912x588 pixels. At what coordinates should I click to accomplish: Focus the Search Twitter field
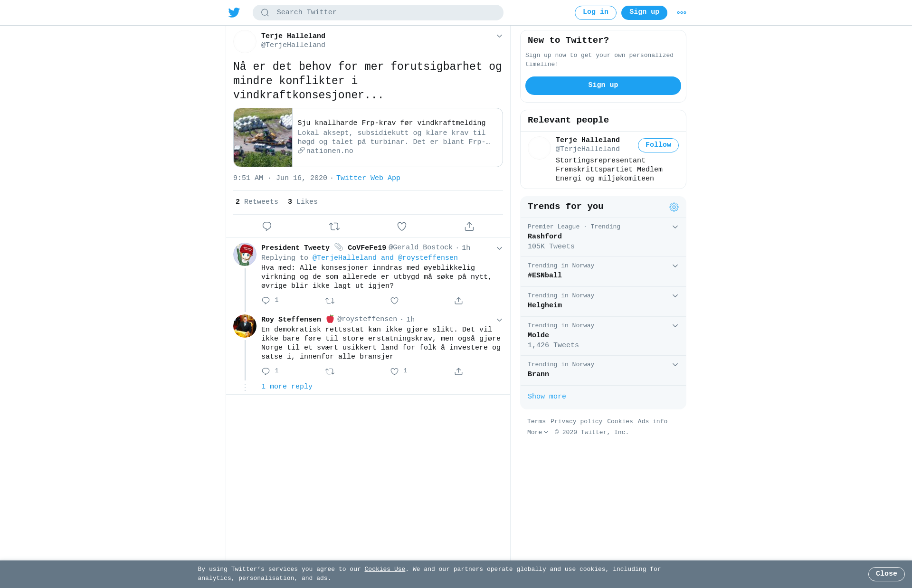coord(378,13)
